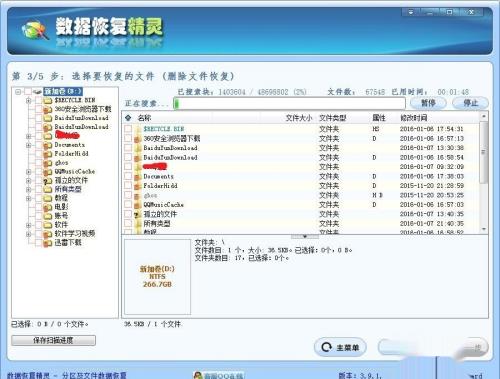Click FolderHidd folder icon in file list

click(138, 186)
